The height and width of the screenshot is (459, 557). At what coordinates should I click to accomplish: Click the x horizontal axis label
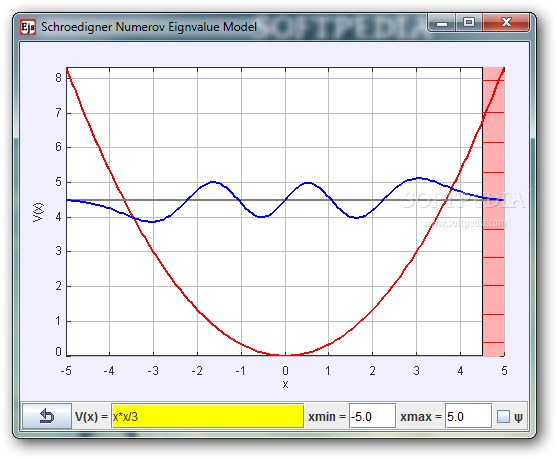click(285, 384)
